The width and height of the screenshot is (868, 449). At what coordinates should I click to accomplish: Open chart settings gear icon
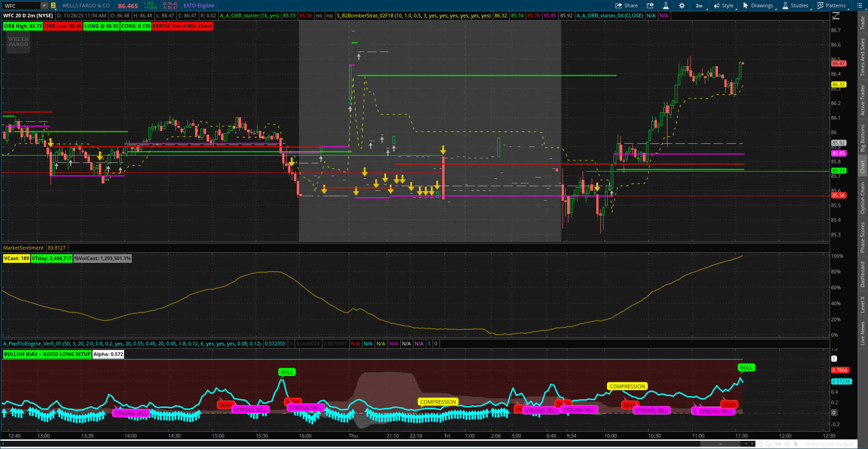pos(682,5)
